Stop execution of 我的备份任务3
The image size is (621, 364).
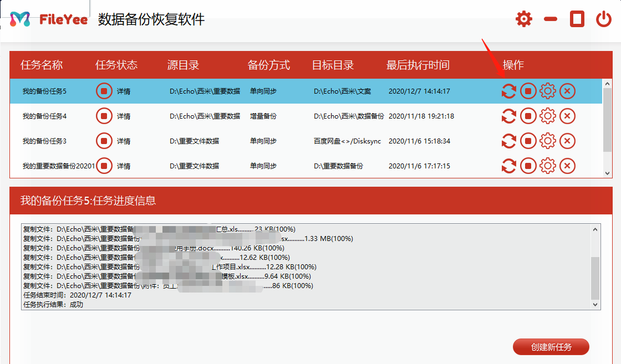pyautogui.click(x=528, y=141)
